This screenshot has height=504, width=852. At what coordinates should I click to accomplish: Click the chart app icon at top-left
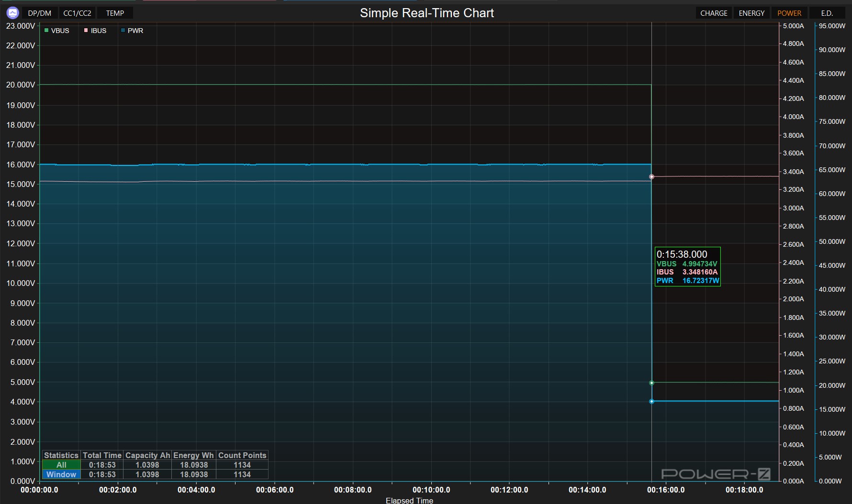click(12, 13)
